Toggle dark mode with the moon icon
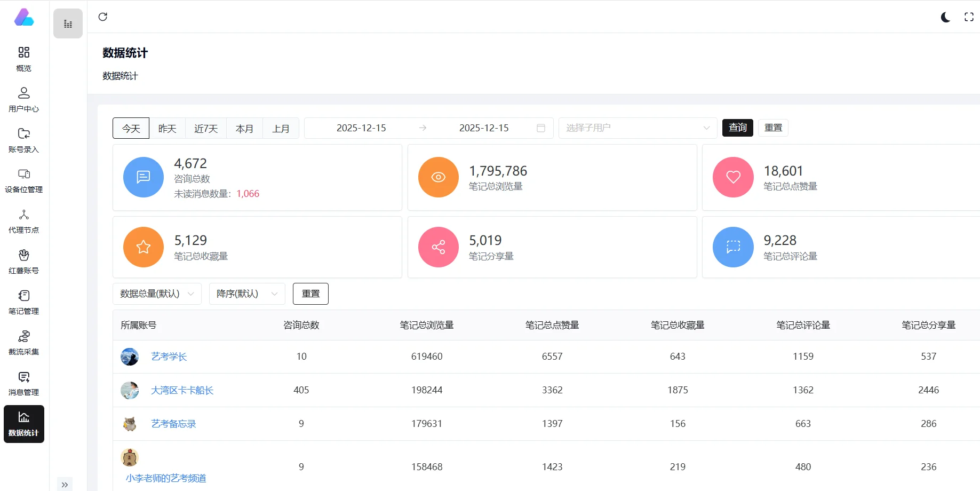The width and height of the screenshot is (980, 491). [x=945, y=17]
